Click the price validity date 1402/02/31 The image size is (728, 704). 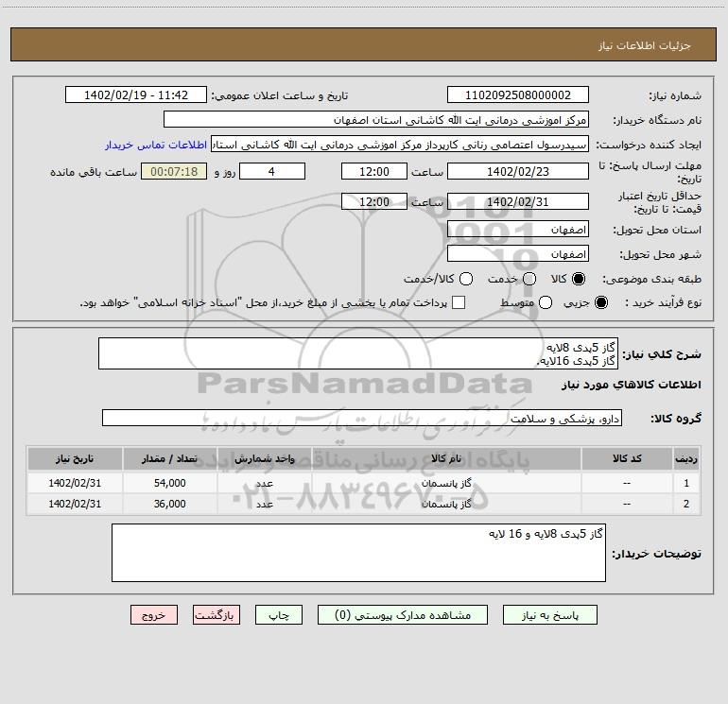518,201
